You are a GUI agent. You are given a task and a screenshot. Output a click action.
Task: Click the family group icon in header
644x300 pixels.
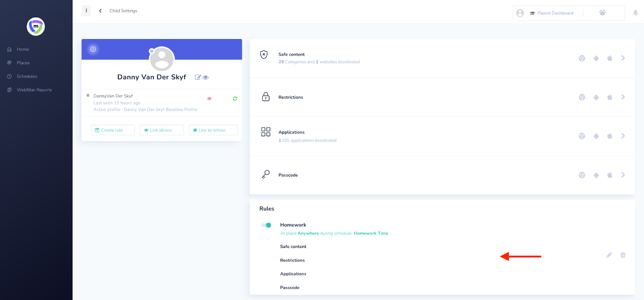pos(602,13)
